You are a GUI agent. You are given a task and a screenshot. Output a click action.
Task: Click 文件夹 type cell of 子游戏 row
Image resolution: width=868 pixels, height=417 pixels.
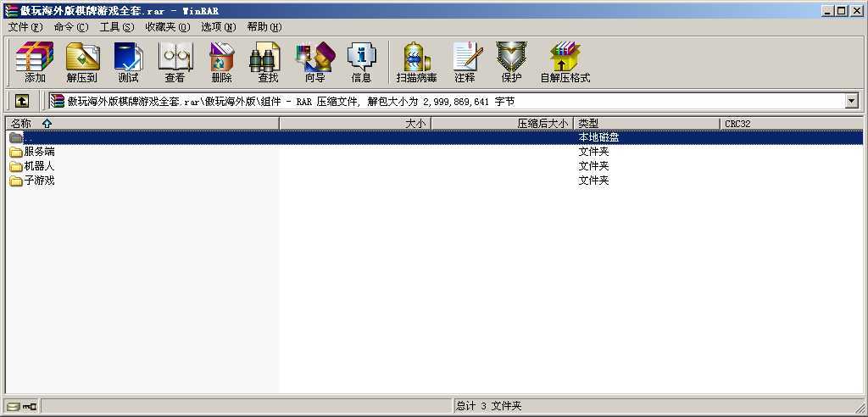coord(593,181)
